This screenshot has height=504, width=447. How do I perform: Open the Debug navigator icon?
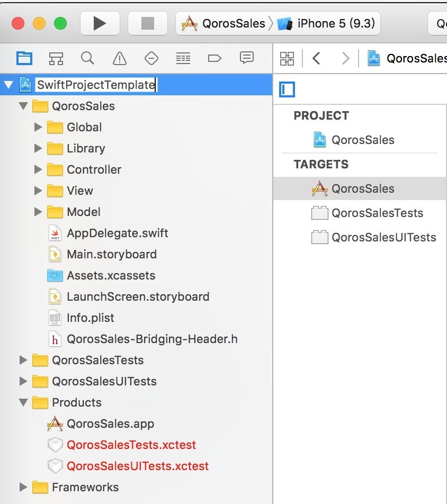183,58
